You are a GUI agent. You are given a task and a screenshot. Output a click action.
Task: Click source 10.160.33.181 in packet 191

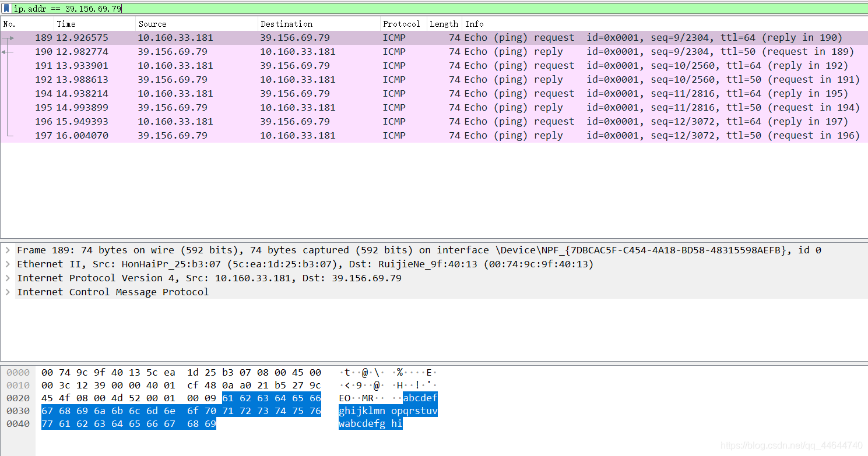click(175, 66)
